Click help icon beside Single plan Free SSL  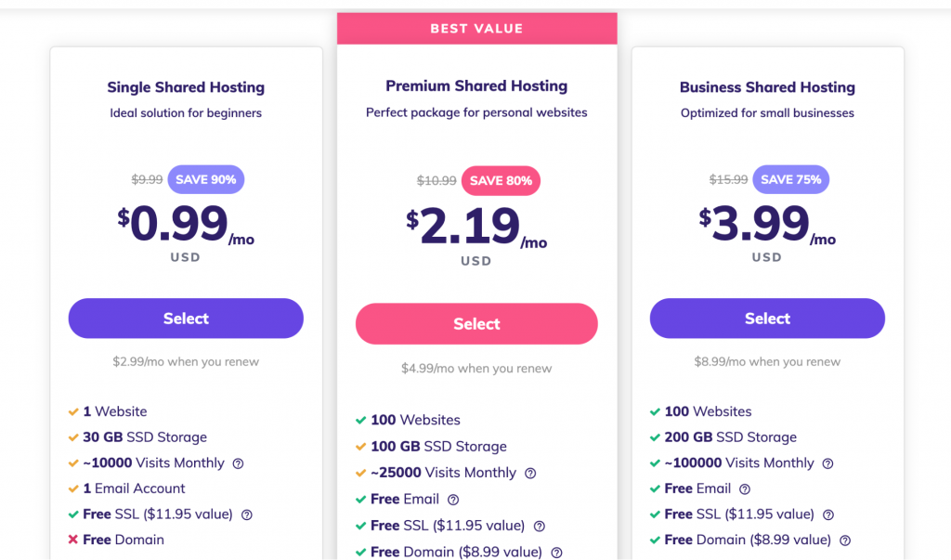(x=247, y=514)
